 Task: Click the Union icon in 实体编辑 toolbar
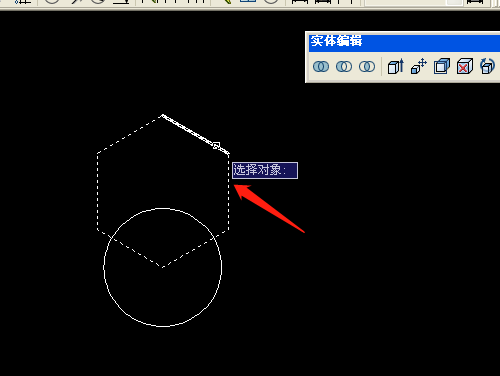point(321,67)
